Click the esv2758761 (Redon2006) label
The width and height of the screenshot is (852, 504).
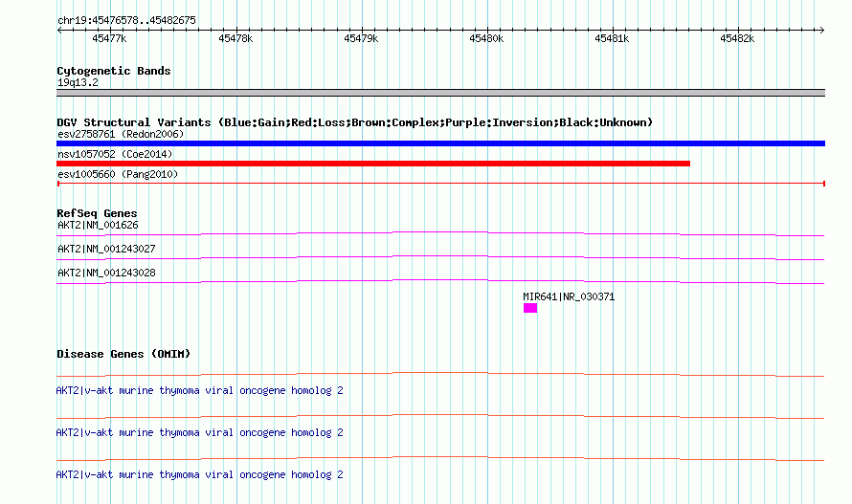[x=121, y=134]
